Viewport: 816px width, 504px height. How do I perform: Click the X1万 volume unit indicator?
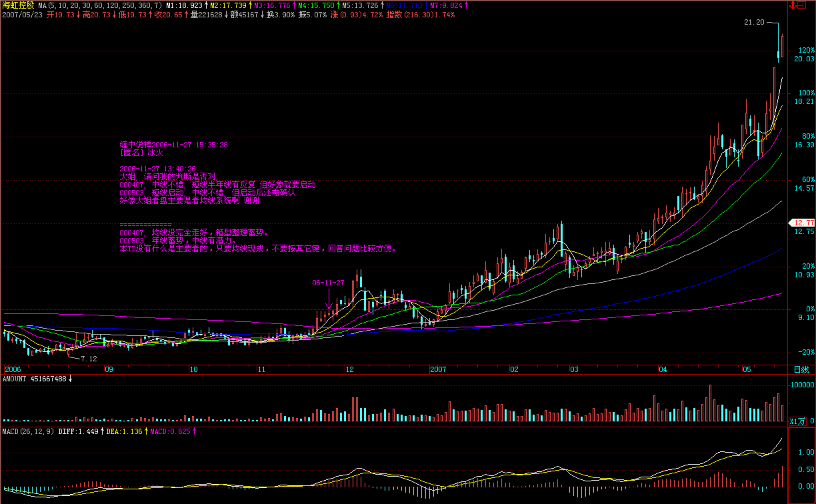click(x=797, y=421)
